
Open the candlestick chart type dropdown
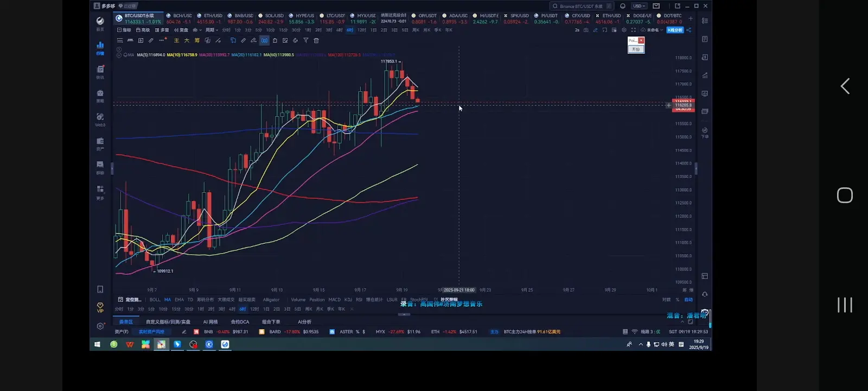197,30
